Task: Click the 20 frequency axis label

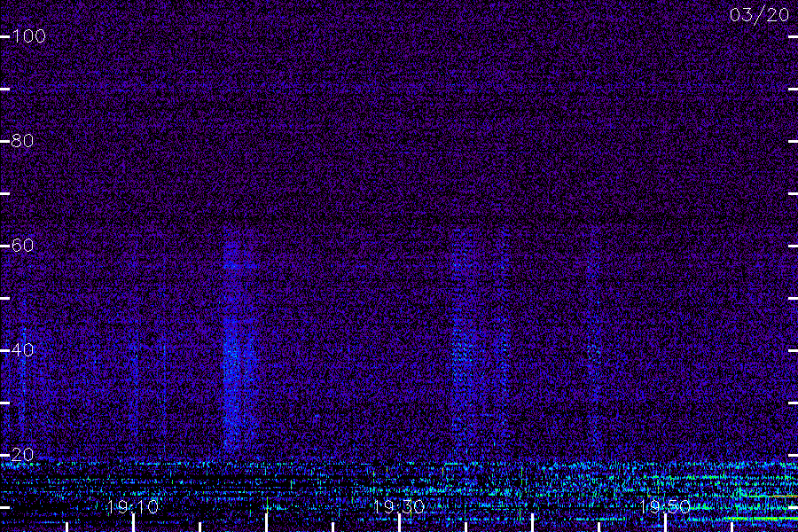Action: (22, 455)
